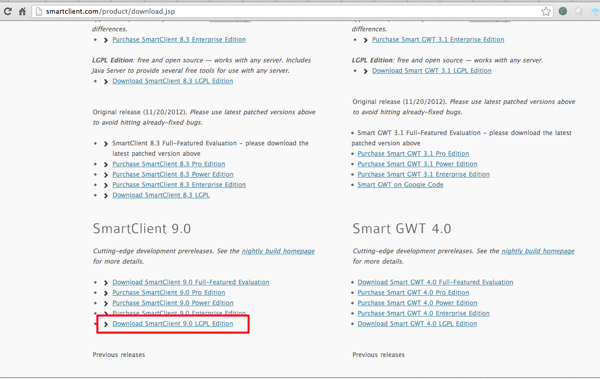Image resolution: width=600 pixels, height=379 pixels.
Task: Bookmark this page with the star icon
Action: 546,11
